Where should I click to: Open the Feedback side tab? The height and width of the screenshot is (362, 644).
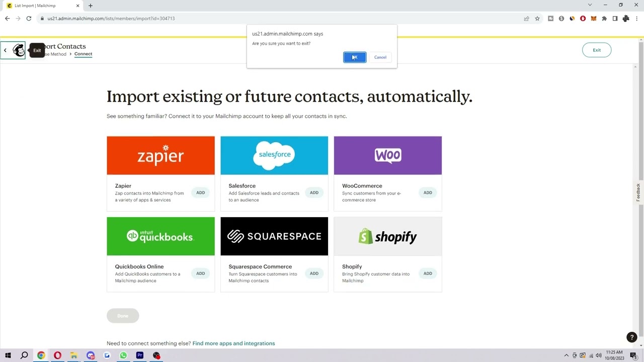pyautogui.click(x=638, y=193)
